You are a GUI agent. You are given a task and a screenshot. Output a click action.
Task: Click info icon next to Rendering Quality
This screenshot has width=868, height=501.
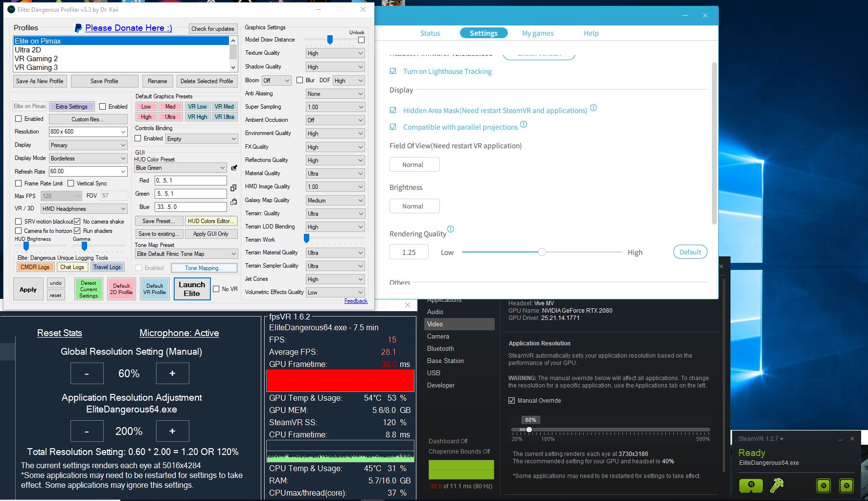[451, 229]
